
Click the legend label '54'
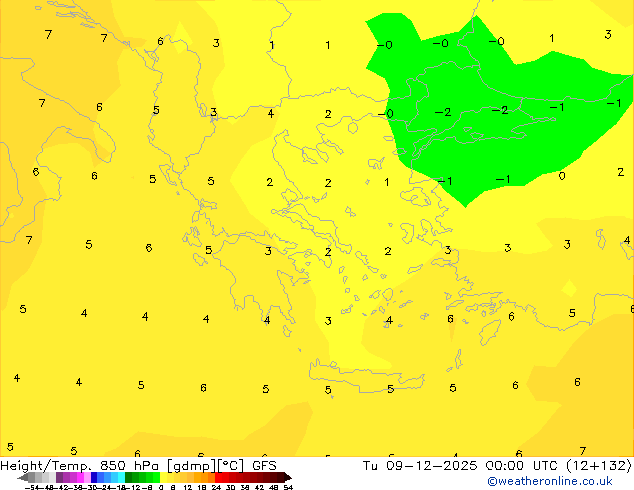point(288,488)
